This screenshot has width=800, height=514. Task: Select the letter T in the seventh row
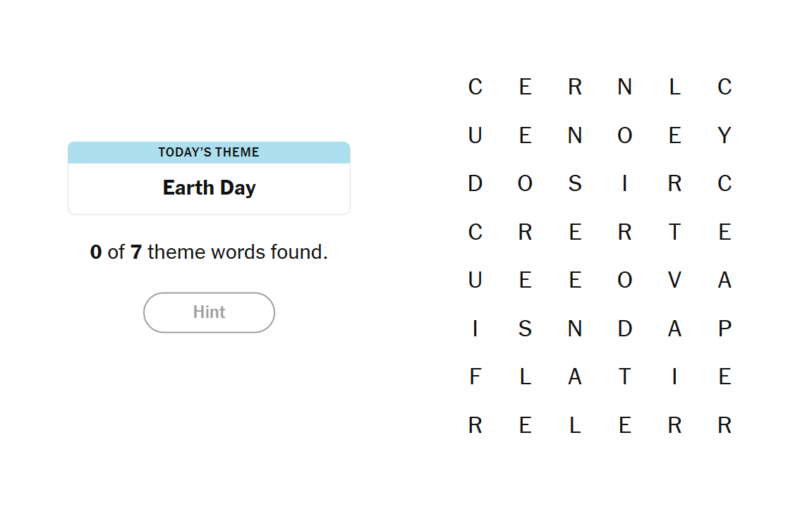[x=625, y=377]
